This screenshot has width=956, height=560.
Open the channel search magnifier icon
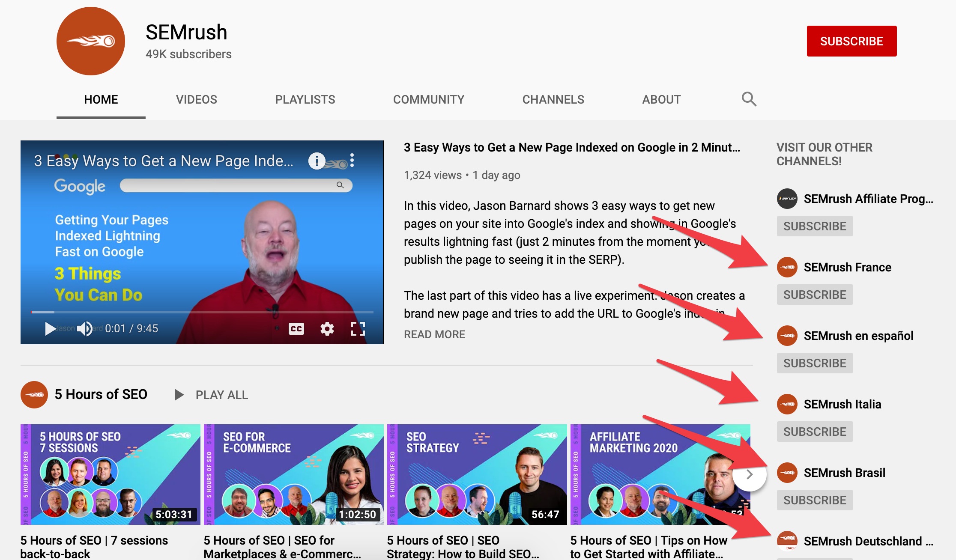[x=749, y=99]
